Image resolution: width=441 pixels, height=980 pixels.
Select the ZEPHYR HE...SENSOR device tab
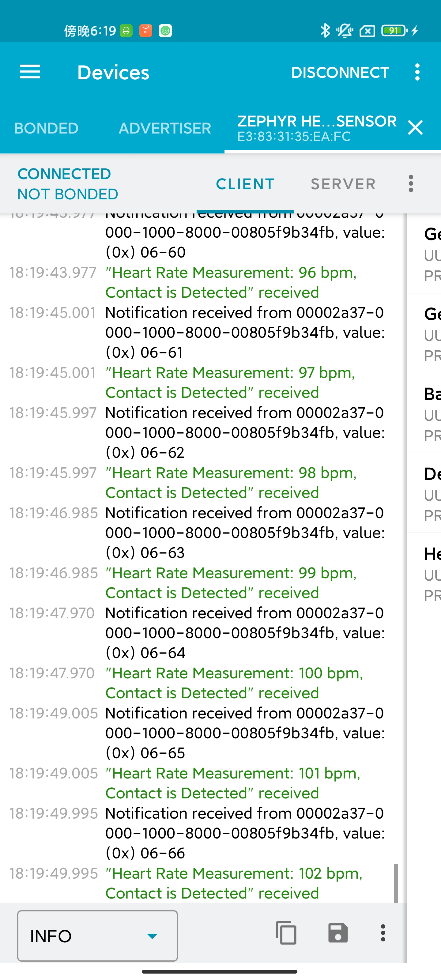coord(317,128)
